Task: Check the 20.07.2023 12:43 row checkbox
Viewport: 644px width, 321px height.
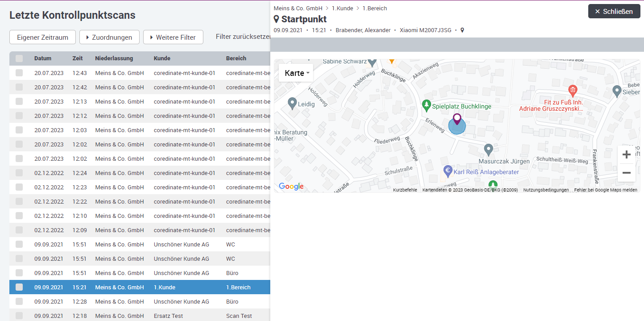Action: pyautogui.click(x=19, y=73)
